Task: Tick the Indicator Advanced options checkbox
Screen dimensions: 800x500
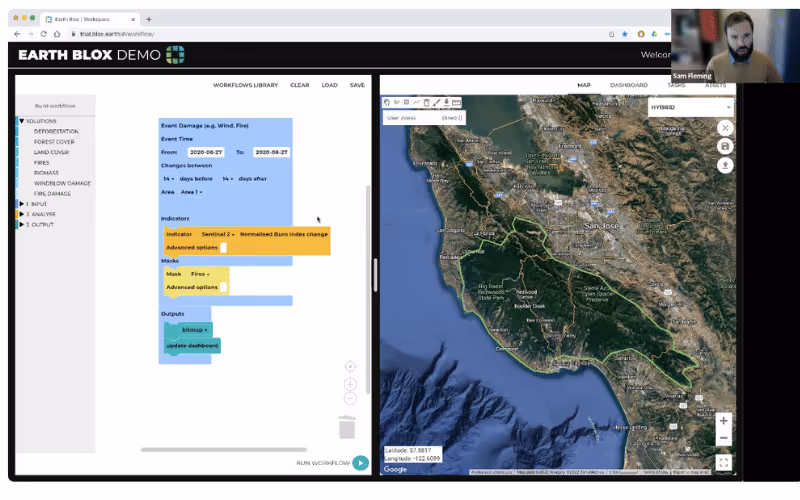Action: pos(223,247)
